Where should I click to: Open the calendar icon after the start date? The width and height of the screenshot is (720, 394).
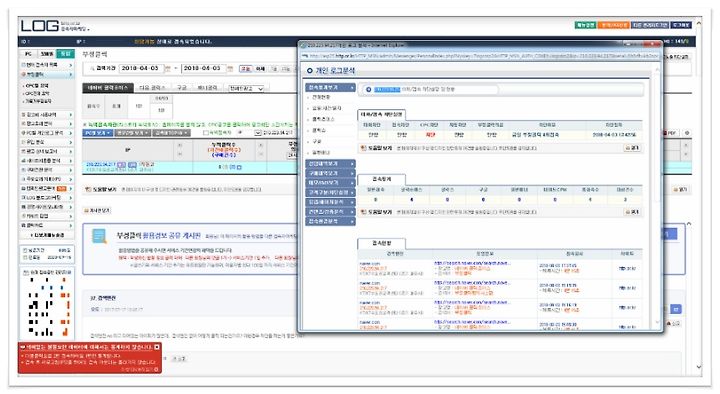click(x=167, y=69)
